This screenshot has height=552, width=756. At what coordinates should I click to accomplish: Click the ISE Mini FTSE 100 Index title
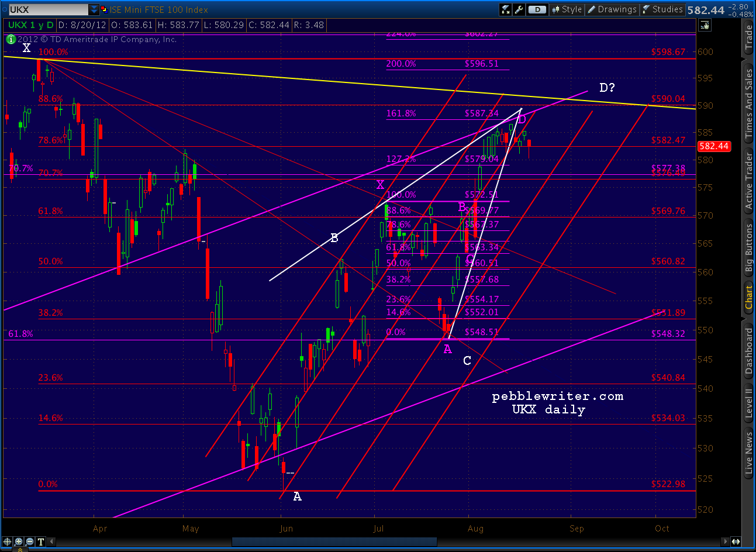click(159, 9)
